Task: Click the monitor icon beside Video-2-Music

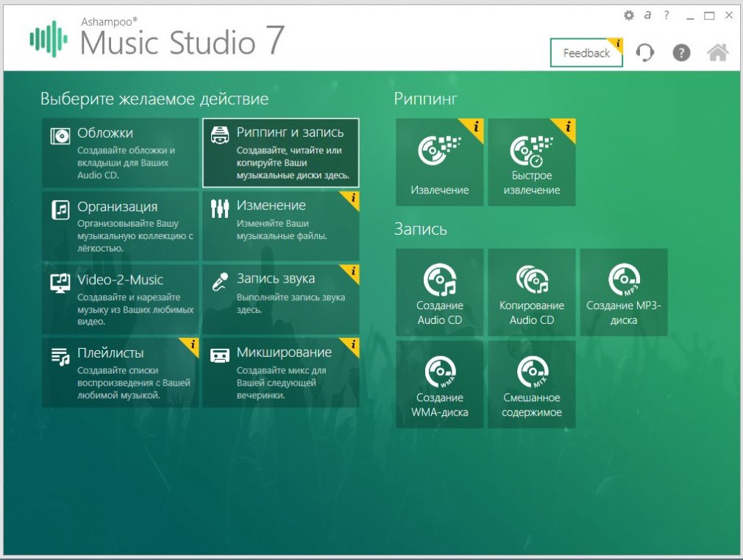Action: (x=60, y=283)
